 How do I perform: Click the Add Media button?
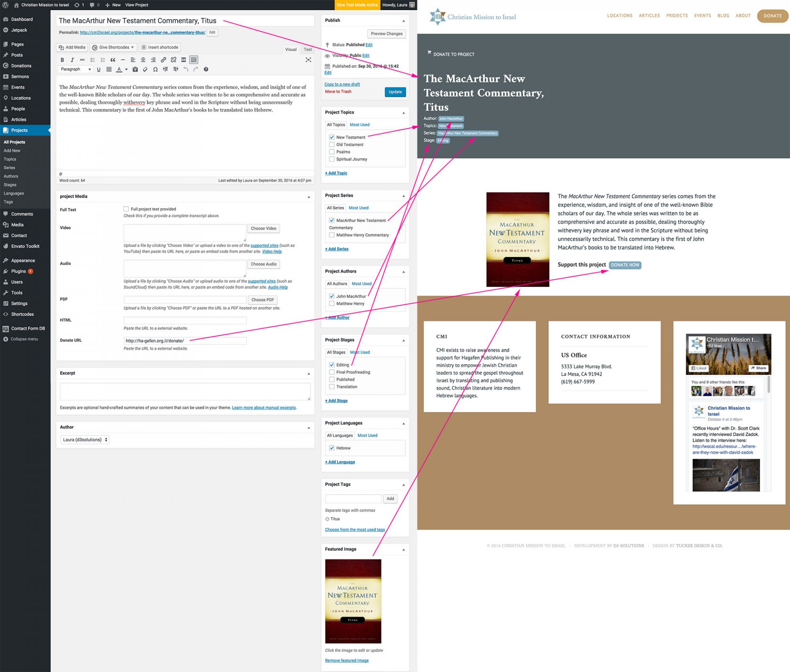(x=72, y=47)
